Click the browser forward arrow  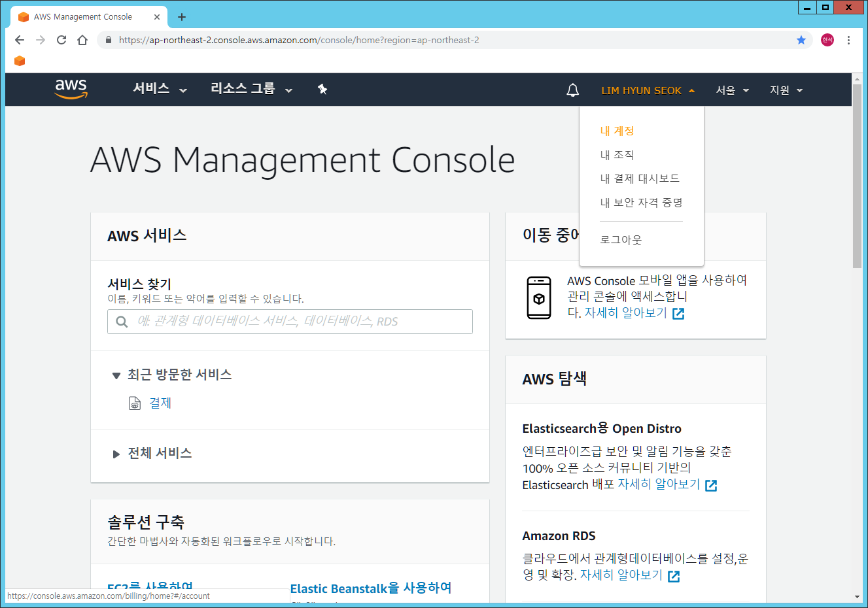[41, 40]
